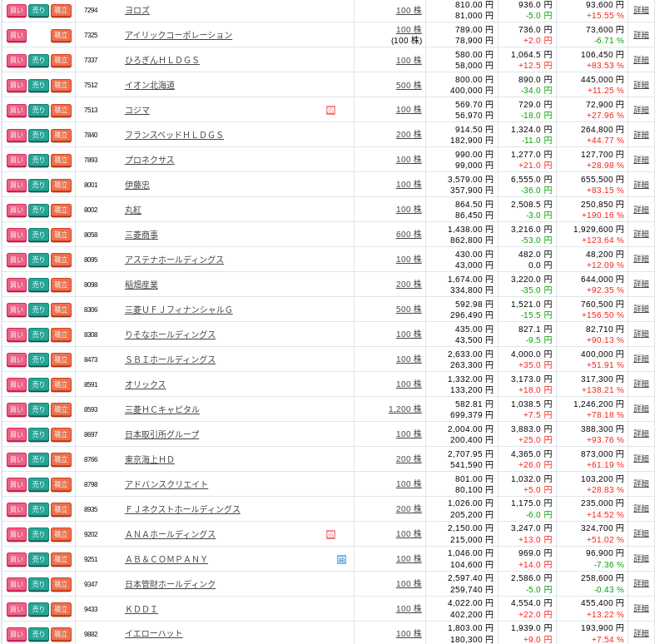Open the オリックス stock link
Image resolution: width=655 pixels, height=644 pixels.
[146, 384]
